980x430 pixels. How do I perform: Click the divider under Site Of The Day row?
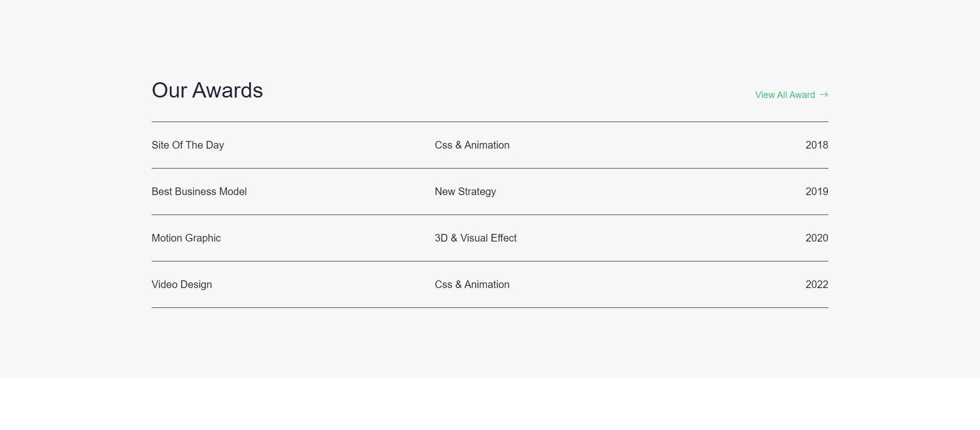pos(490,168)
